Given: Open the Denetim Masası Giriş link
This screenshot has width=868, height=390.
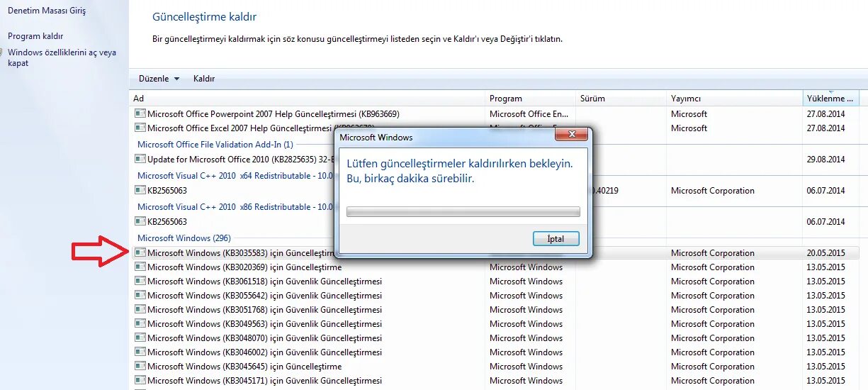Looking at the screenshot, I should coord(47,11).
